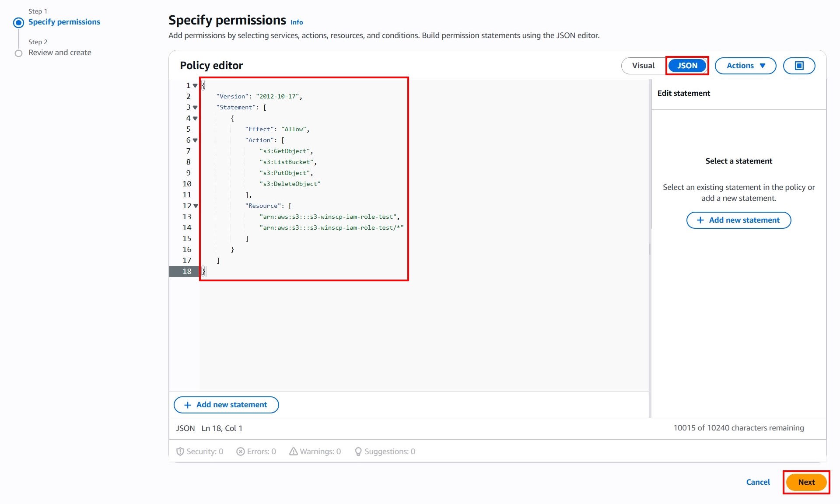Click the Edit statement panel heading
The image size is (840, 504).
(683, 93)
